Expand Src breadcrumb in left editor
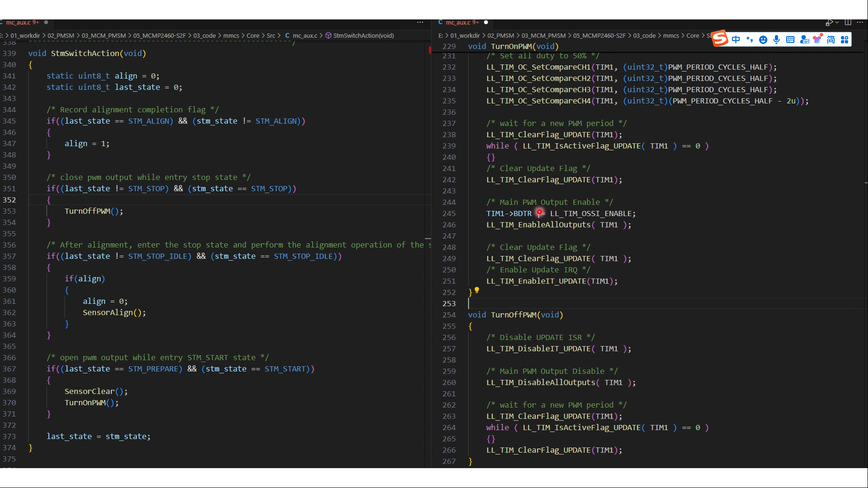The image size is (868, 488). [271, 36]
